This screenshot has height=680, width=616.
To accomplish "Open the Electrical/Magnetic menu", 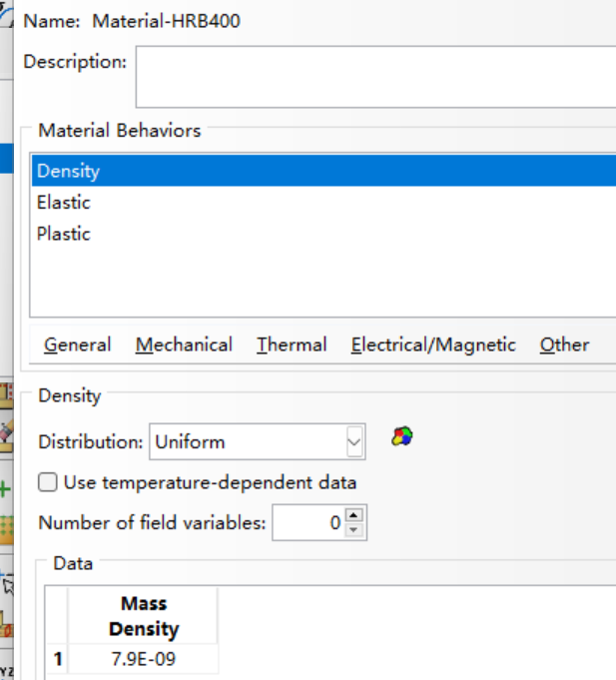I will click(433, 345).
